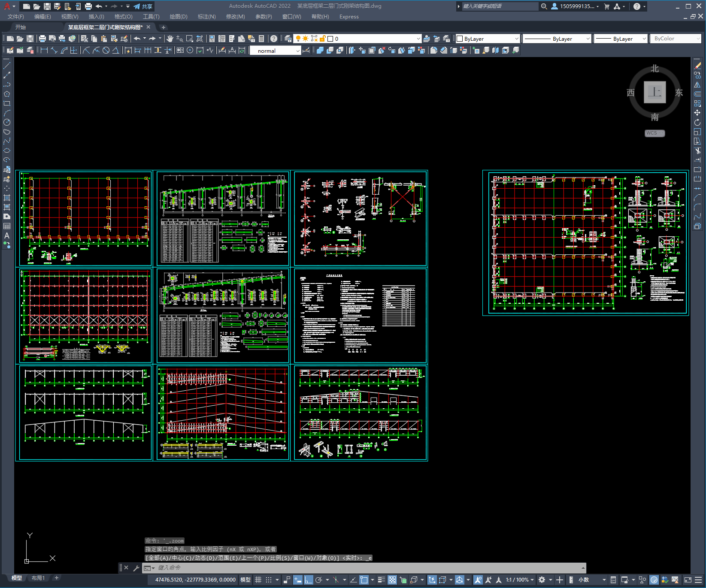Open the ByColor plot style dropdown
The image size is (706, 588).
(x=676, y=39)
